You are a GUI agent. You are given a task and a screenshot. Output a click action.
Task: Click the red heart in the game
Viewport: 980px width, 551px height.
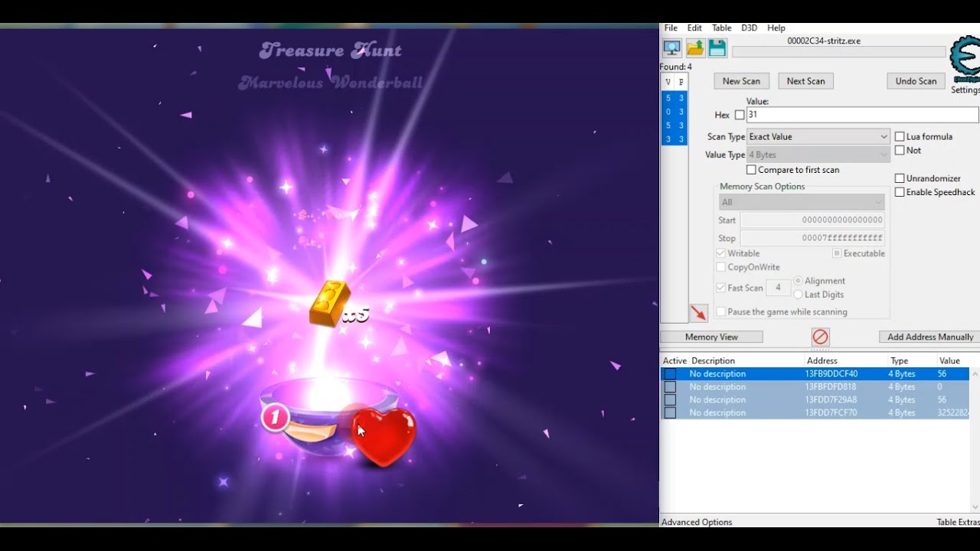pyautogui.click(x=384, y=436)
